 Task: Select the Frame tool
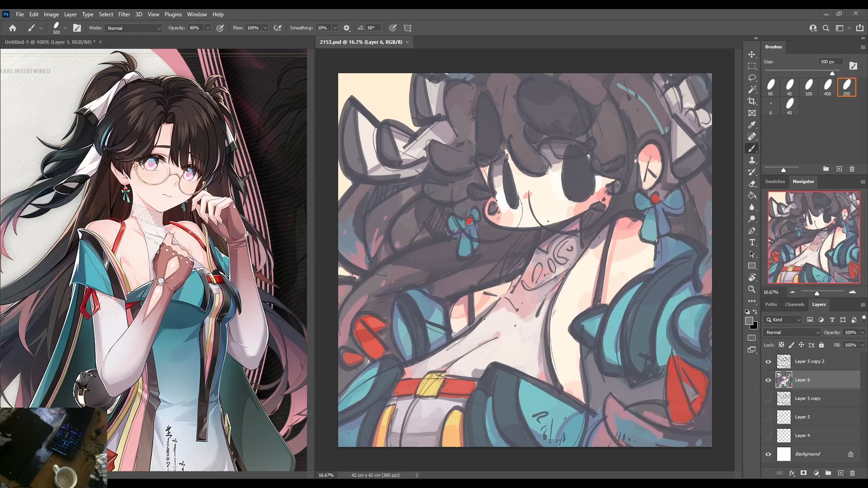coord(752,113)
